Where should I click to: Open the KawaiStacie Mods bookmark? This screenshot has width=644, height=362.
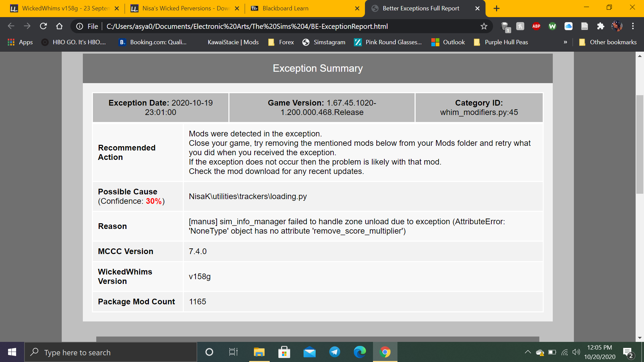(233, 42)
